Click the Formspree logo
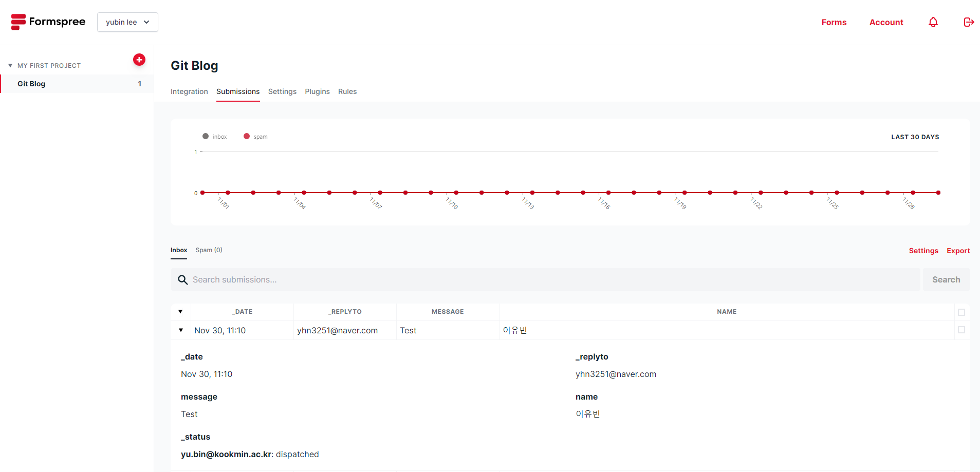This screenshot has height=472, width=980. tap(48, 22)
